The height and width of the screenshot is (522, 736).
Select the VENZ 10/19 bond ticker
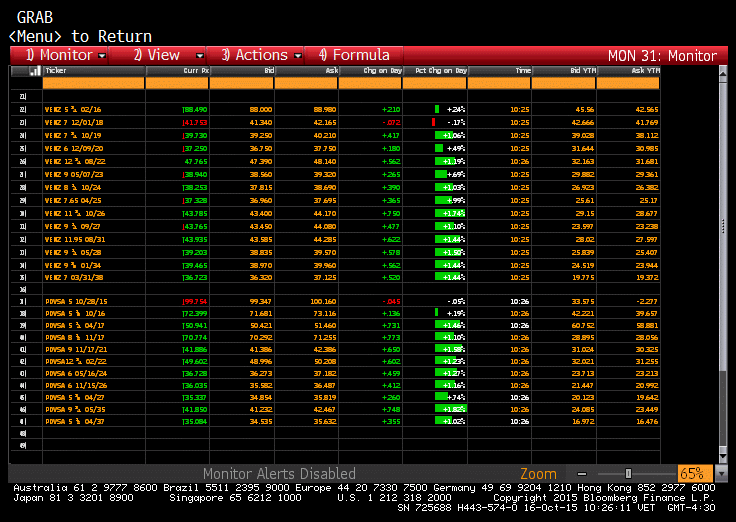click(x=73, y=136)
